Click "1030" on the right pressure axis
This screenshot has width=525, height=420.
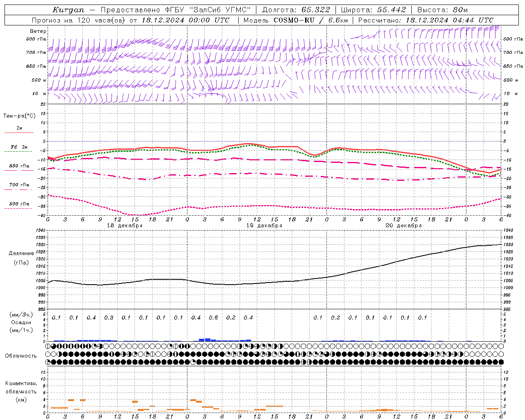508,245
